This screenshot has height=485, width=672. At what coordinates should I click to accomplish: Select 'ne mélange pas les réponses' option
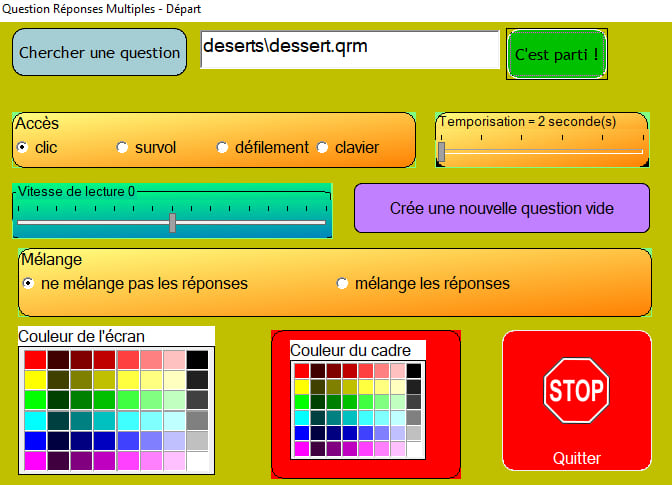[x=29, y=283]
